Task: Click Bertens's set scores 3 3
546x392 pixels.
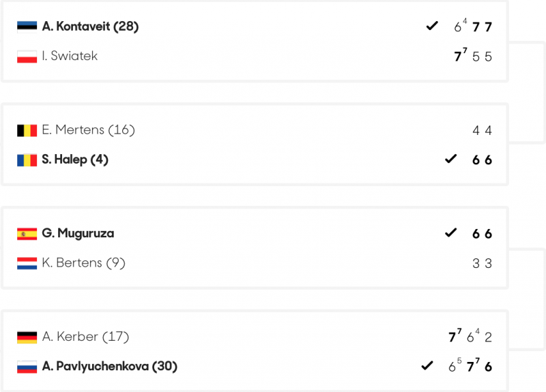Action: 482,264
